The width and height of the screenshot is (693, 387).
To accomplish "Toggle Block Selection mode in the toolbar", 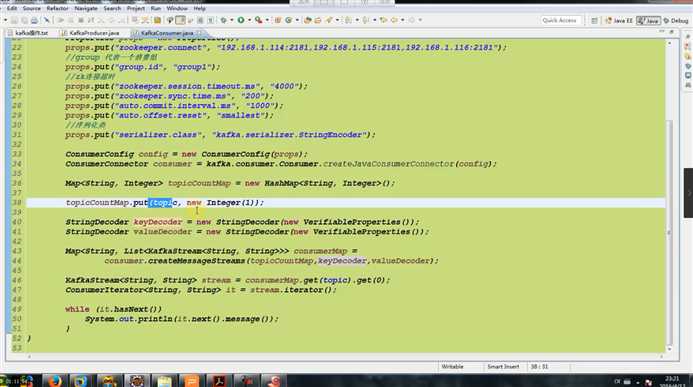I will pyautogui.click(x=200, y=20).
